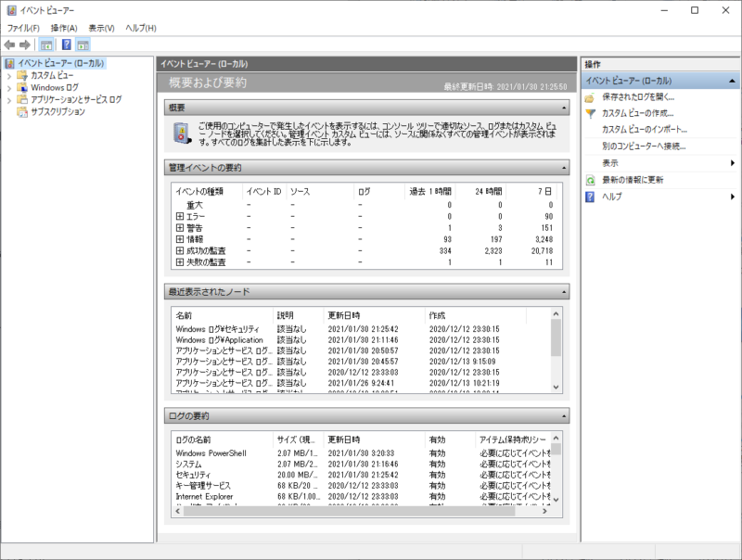Click the left arrow of the log summary horizontal scrollbar

(x=178, y=511)
